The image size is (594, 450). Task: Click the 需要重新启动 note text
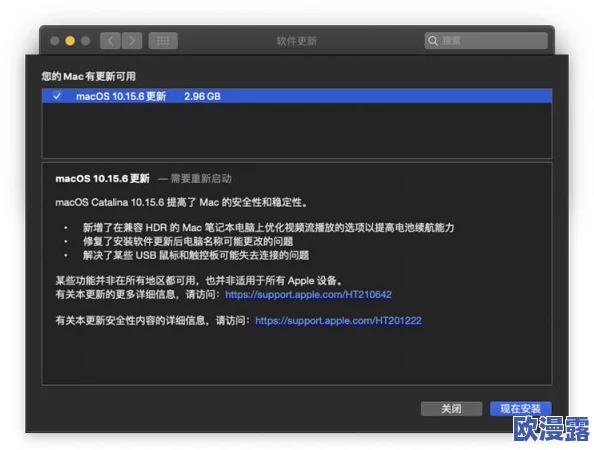point(201,178)
